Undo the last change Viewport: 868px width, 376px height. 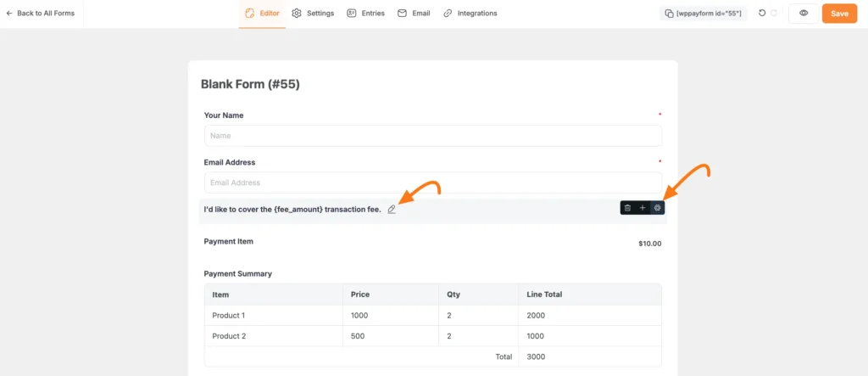click(x=762, y=14)
